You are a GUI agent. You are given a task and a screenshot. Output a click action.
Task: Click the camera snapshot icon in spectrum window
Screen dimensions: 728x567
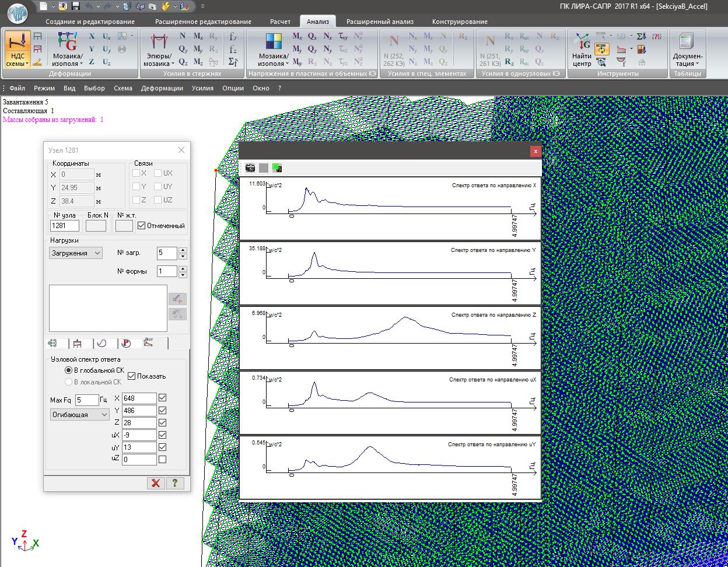point(250,168)
